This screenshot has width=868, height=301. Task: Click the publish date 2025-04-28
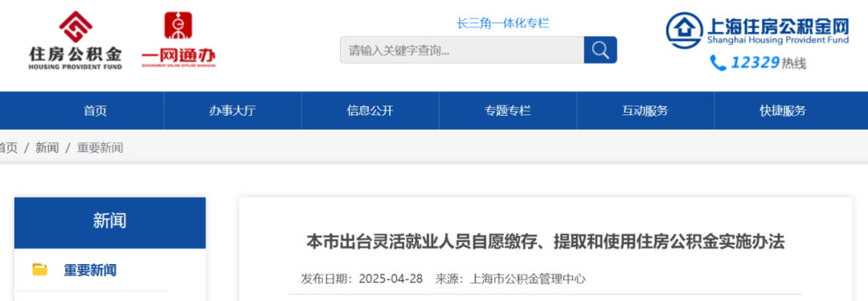(x=391, y=278)
